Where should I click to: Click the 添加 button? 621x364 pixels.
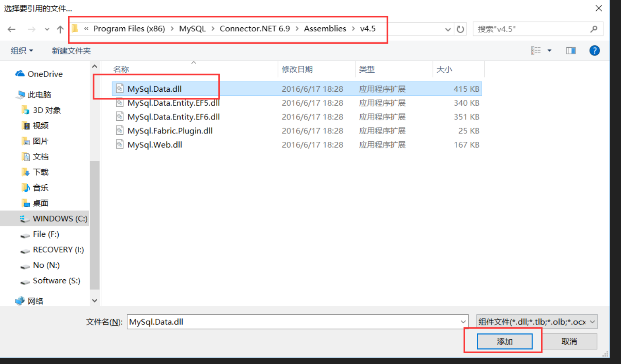pos(504,342)
